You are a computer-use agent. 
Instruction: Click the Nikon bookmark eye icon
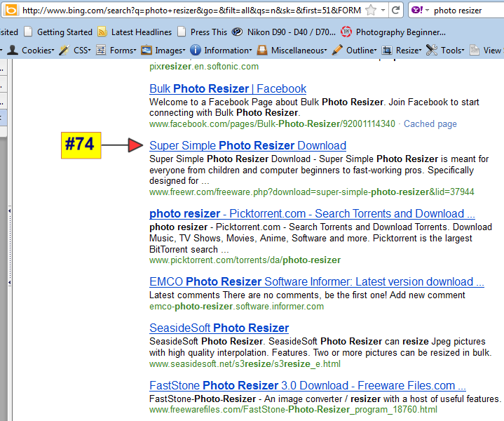(x=237, y=32)
